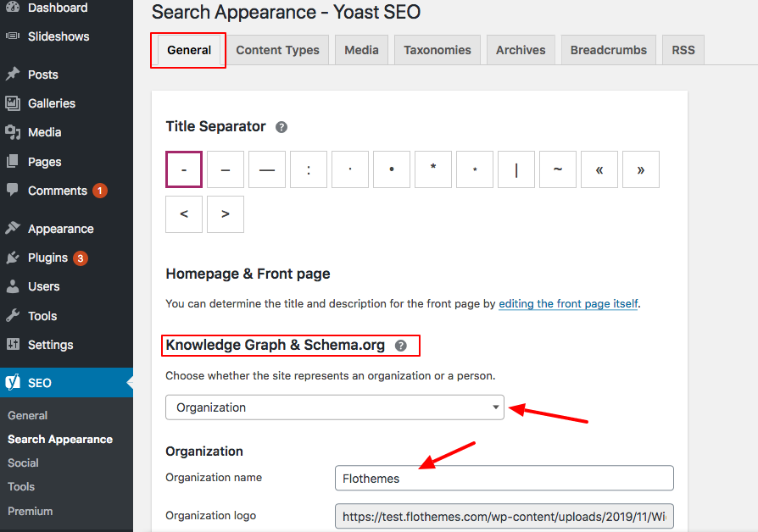Switch to the Content Types tab
The height and width of the screenshot is (532, 758).
277,50
